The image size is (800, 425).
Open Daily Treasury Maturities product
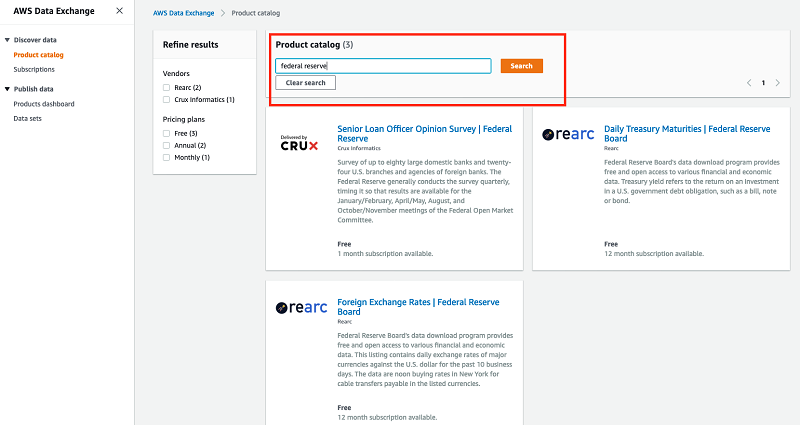687,134
